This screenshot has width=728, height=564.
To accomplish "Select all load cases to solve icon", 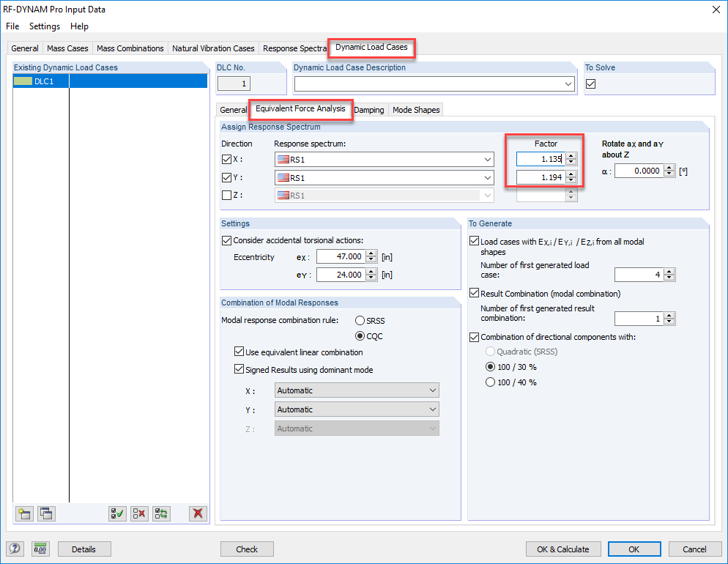I will pos(117,513).
